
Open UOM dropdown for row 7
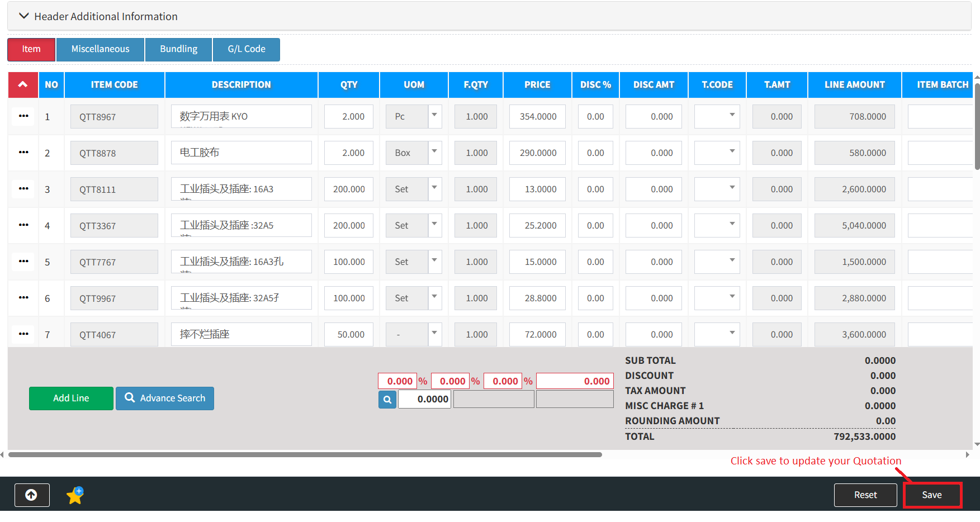click(x=434, y=334)
